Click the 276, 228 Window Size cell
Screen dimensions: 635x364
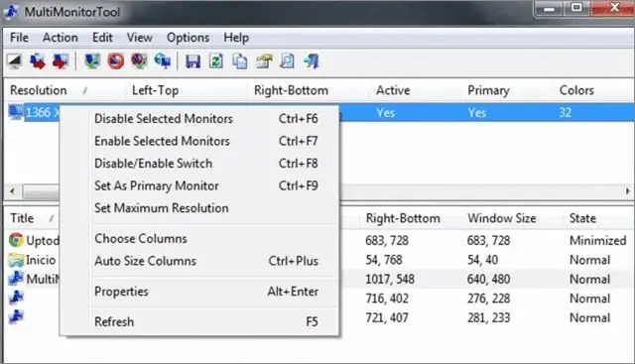click(x=488, y=299)
